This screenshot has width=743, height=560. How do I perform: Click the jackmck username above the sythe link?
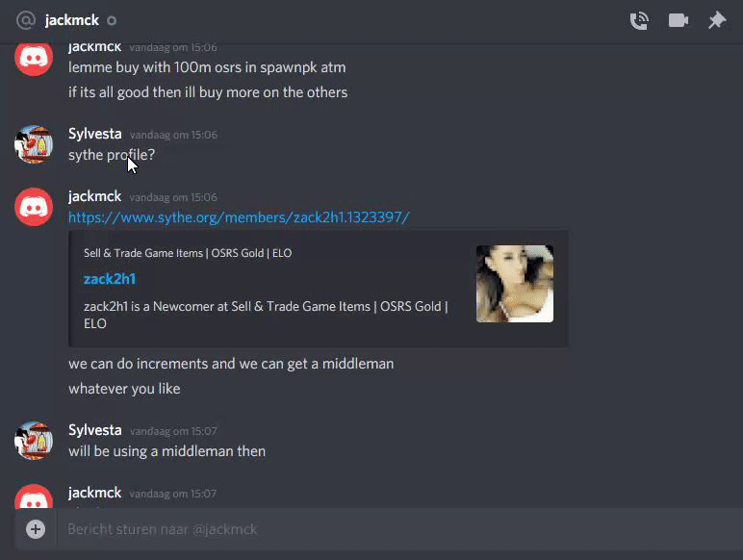(x=94, y=196)
